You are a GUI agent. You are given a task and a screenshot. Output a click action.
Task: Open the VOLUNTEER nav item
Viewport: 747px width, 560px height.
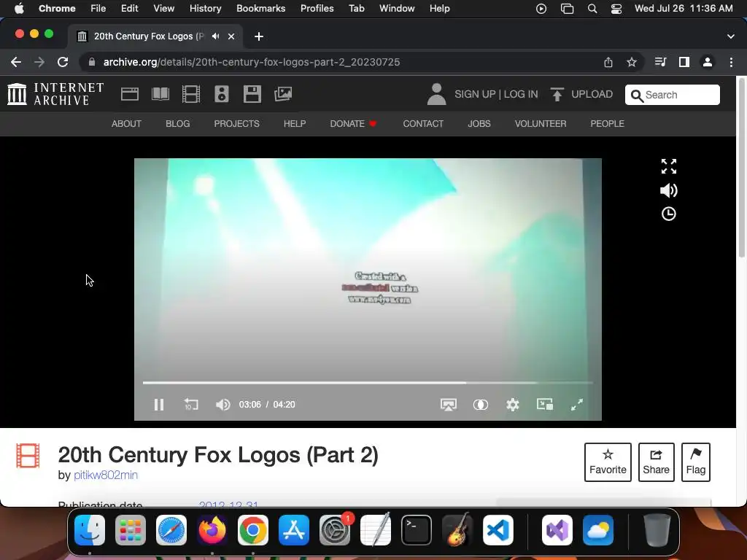point(541,124)
